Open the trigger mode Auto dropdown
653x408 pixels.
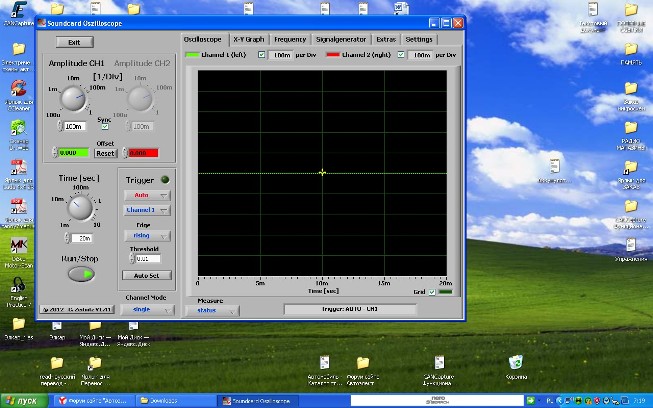click(147, 195)
